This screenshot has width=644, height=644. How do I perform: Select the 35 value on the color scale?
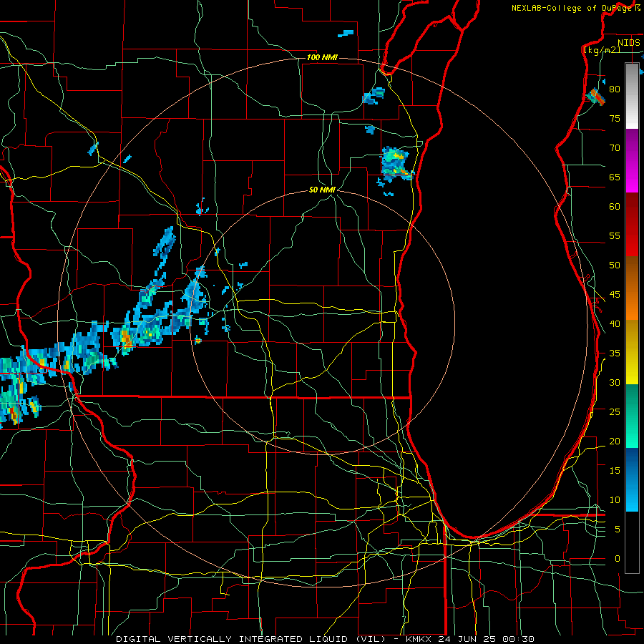pyautogui.click(x=615, y=353)
